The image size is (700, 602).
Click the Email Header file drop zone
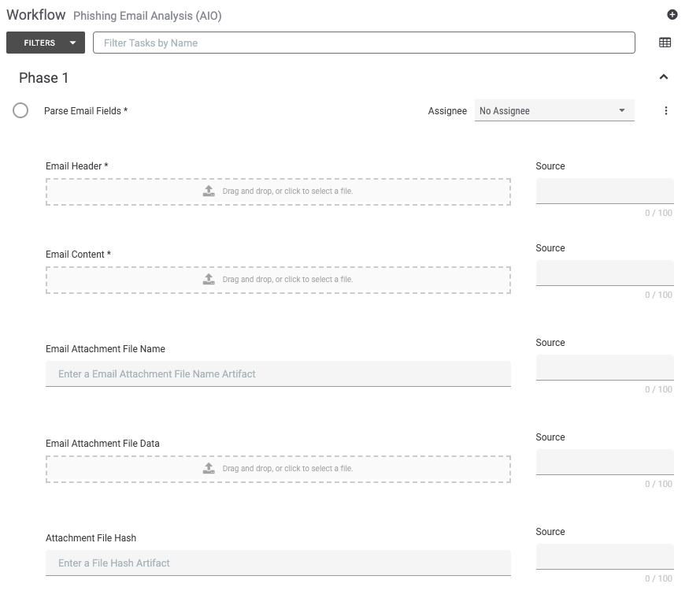[278, 191]
